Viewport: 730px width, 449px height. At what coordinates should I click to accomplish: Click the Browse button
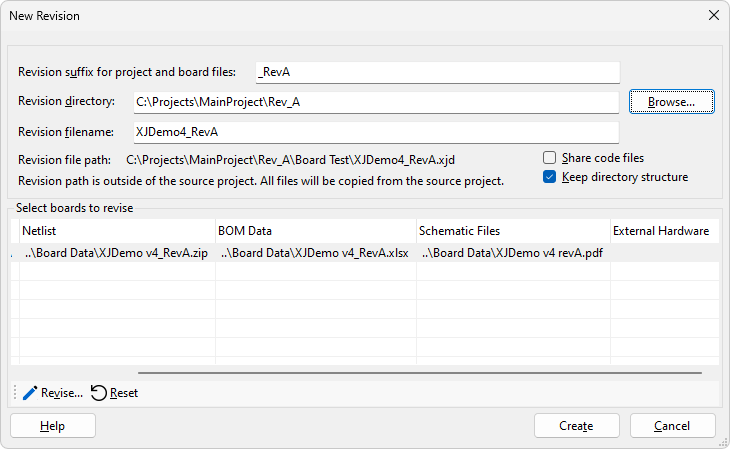coord(671,102)
